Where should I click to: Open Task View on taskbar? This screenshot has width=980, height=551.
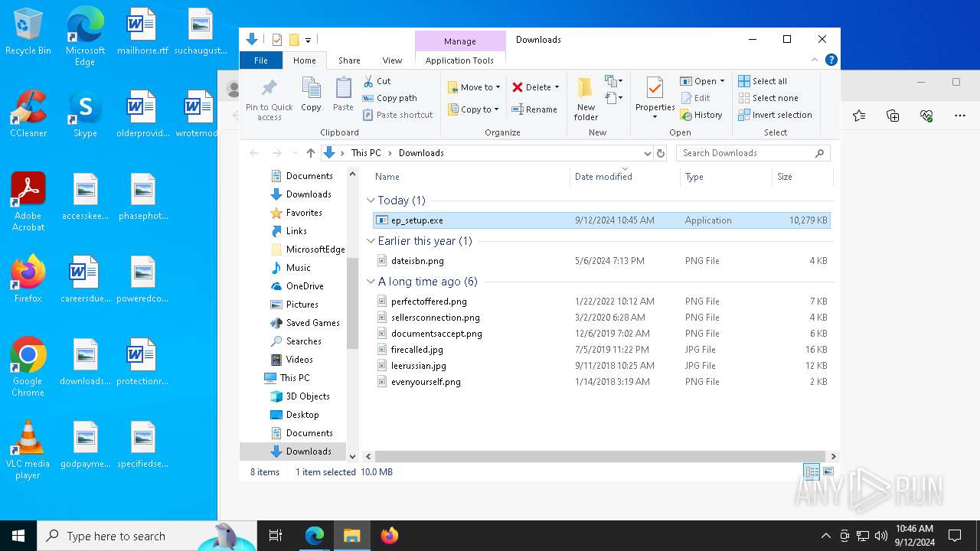pos(276,536)
